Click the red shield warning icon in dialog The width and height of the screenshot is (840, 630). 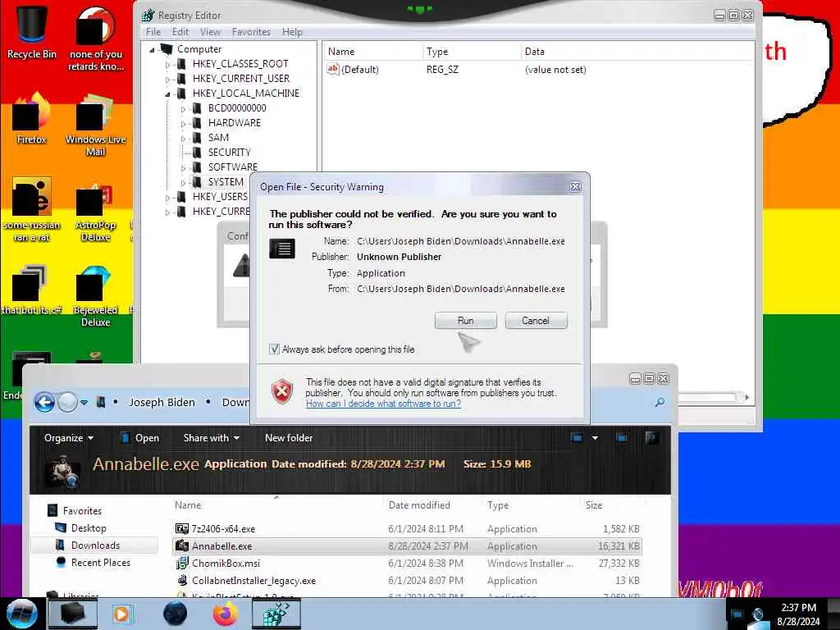coord(282,391)
